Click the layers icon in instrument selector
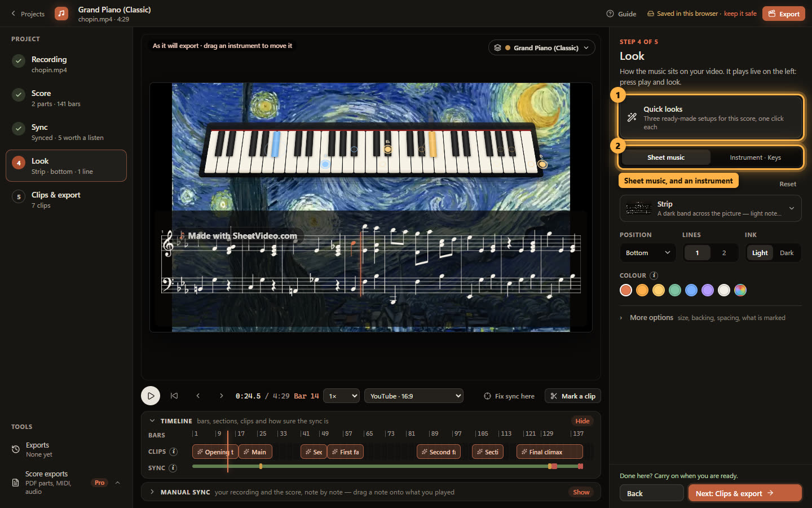Screen dimensions: 812x508 497,48
